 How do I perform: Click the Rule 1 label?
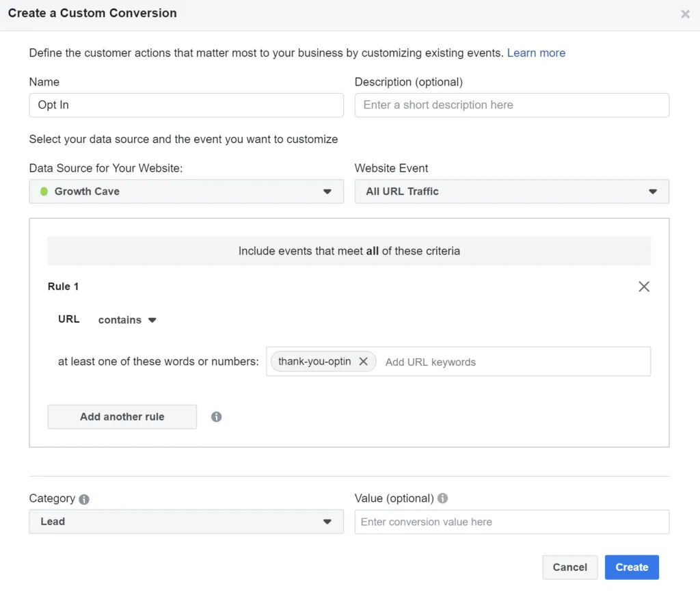click(x=63, y=287)
